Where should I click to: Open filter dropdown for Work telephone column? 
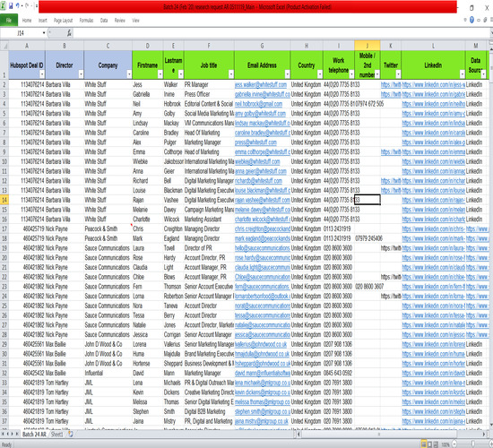[351, 74]
